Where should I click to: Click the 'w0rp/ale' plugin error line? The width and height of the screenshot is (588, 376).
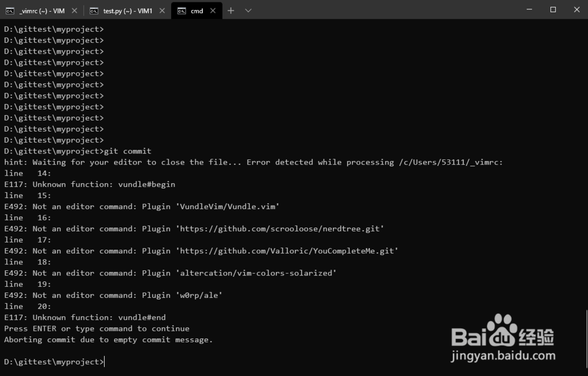pyautogui.click(x=113, y=295)
